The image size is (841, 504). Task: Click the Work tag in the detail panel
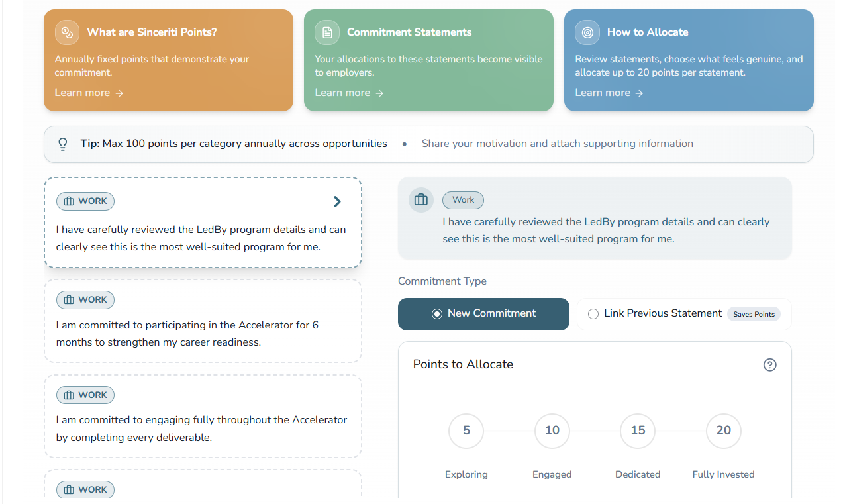coord(463,200)
